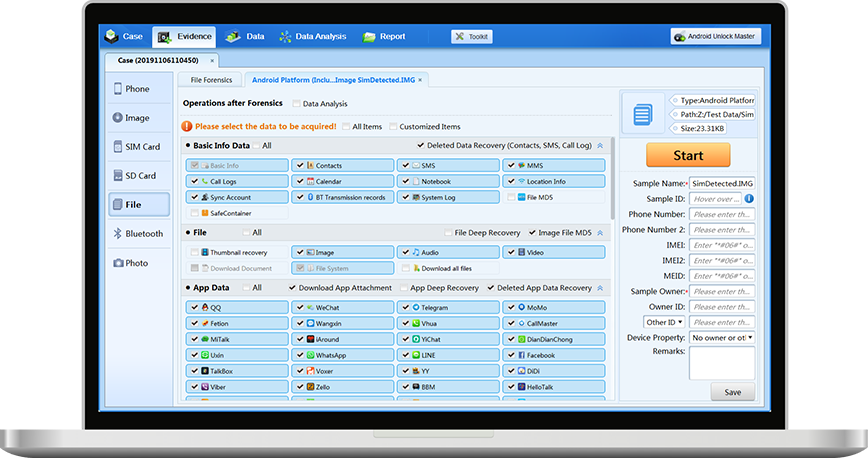The height and width of the screenshot is (458, 868).
Task: Click the blue info icon beside Sample ID
Action: coord(749,199)
